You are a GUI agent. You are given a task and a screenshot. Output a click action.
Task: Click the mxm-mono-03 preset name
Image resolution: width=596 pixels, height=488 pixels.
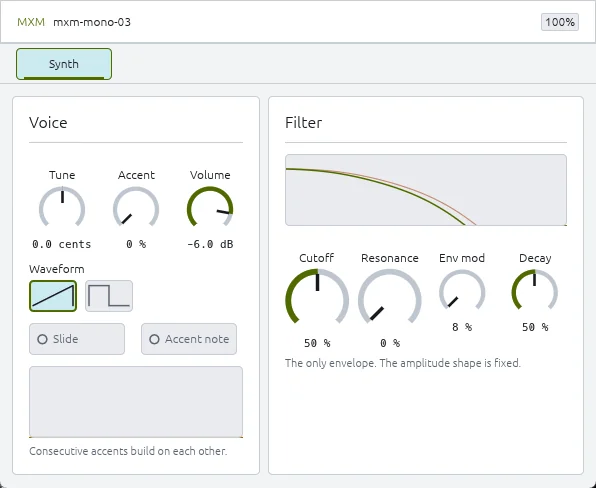coord(92,22)
